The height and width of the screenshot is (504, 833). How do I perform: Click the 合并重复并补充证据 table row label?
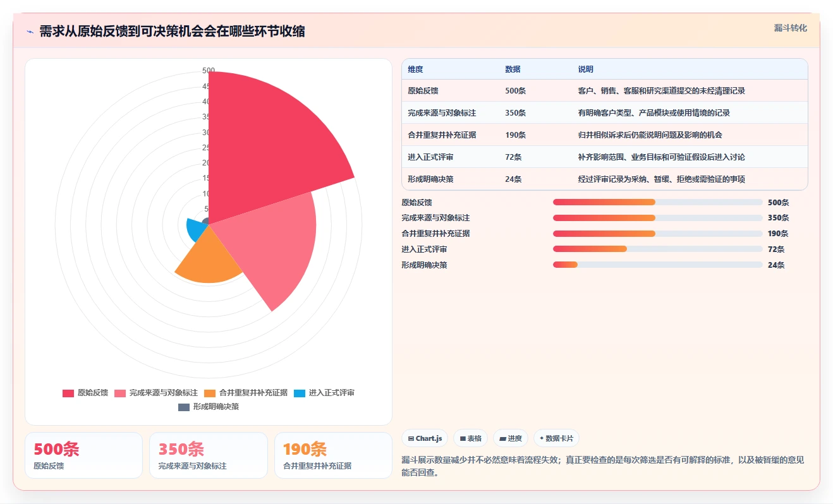click(x=442, y=135)
